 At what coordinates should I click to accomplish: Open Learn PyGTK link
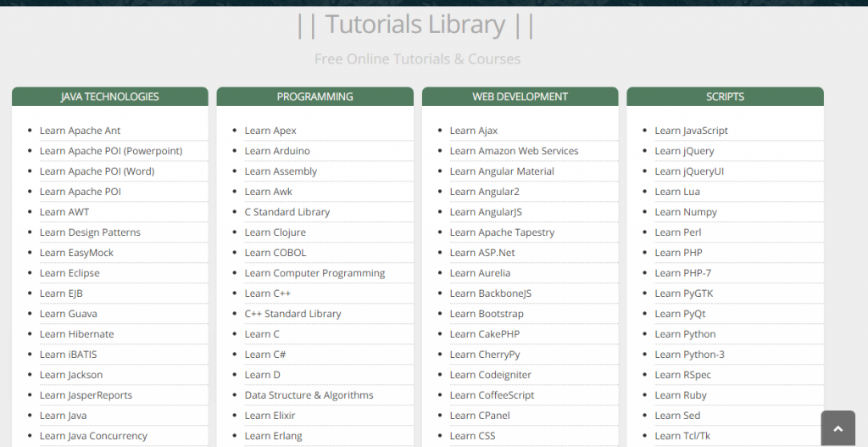click(x=684, y=293)
